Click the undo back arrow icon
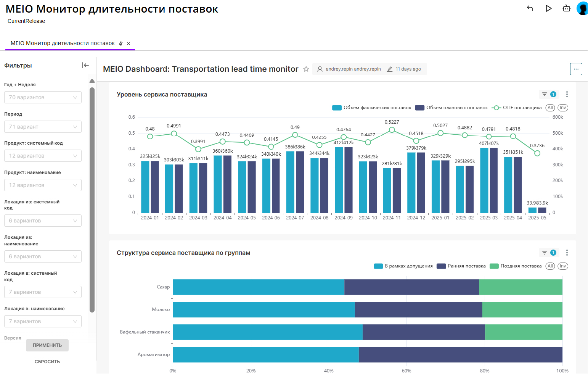Image resolution: width=588 pixels, height=377 pixels. [530, 8]
